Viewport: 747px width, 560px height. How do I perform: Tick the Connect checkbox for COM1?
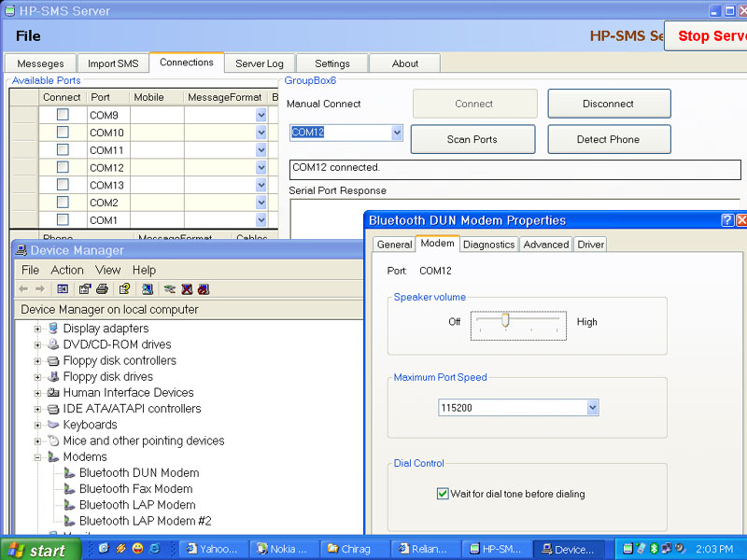point(63,219)
